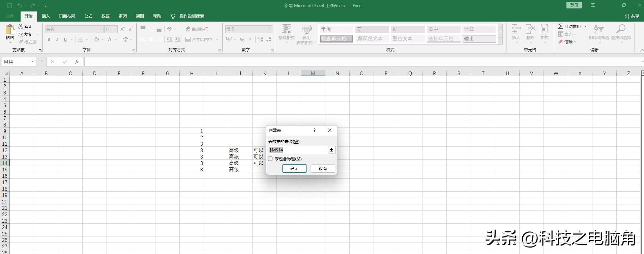Click Percent Style icon
Screen dimensions: 644x254
242,39
